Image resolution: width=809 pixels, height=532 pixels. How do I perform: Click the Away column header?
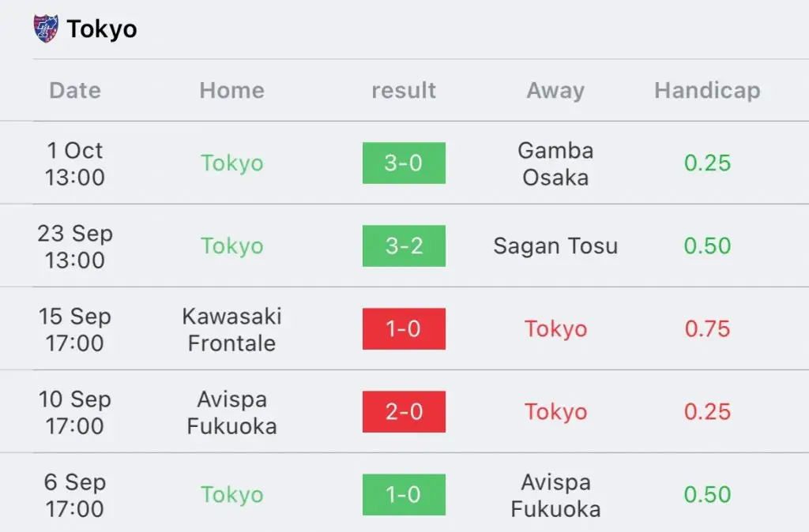coord(555,90)
